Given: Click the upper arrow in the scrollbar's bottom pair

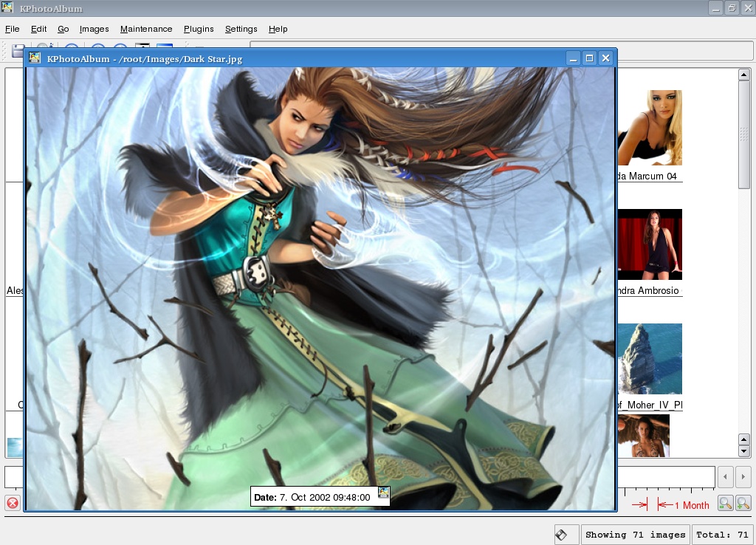Looking at the screenshot, I should click(x=744, y=439).
